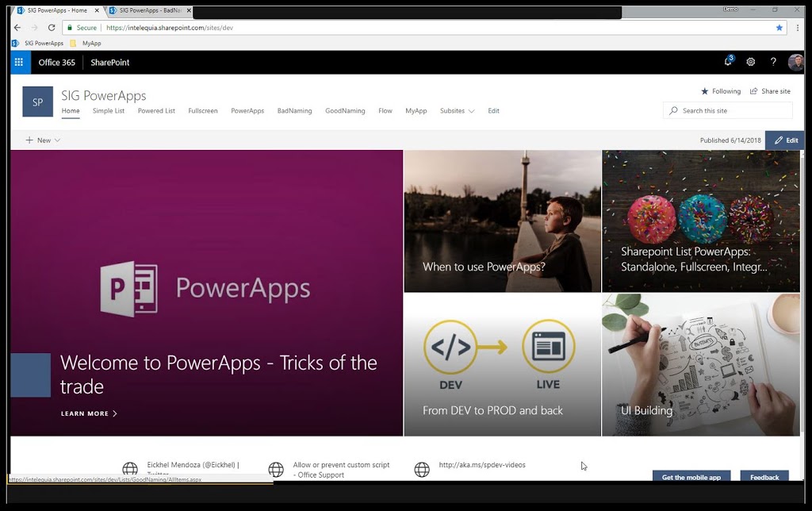Viewport: 812px width, 511px height.
Task: Click Learn More on hero banner
Action: pyautogui.click(x=89, y=413)
